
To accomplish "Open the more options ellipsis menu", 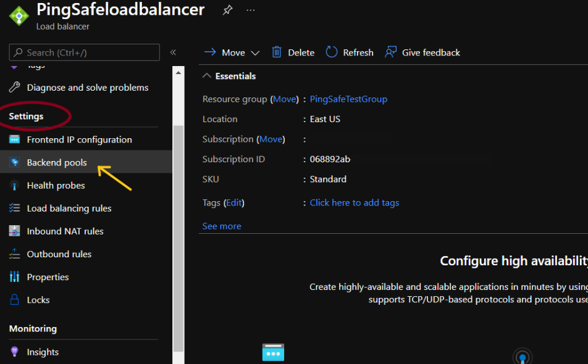I will (x=250, y=10).
